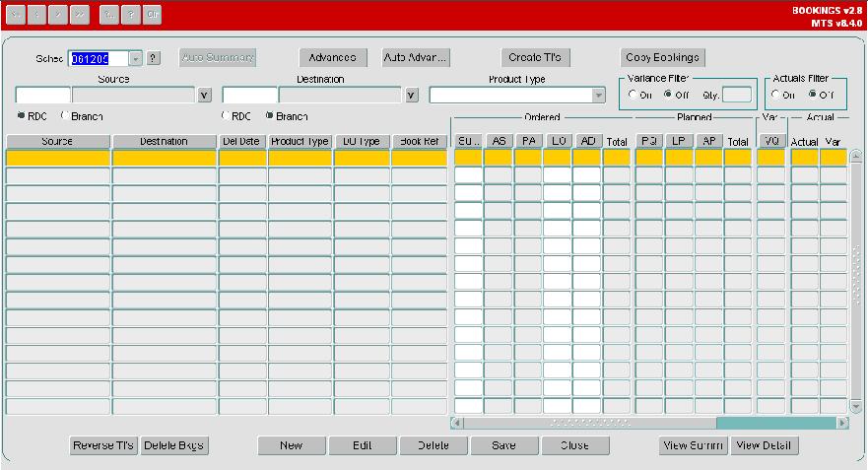Click the Reverse TI's button
The height and width of the screenshot is (470, 868).
coord(103,445)
